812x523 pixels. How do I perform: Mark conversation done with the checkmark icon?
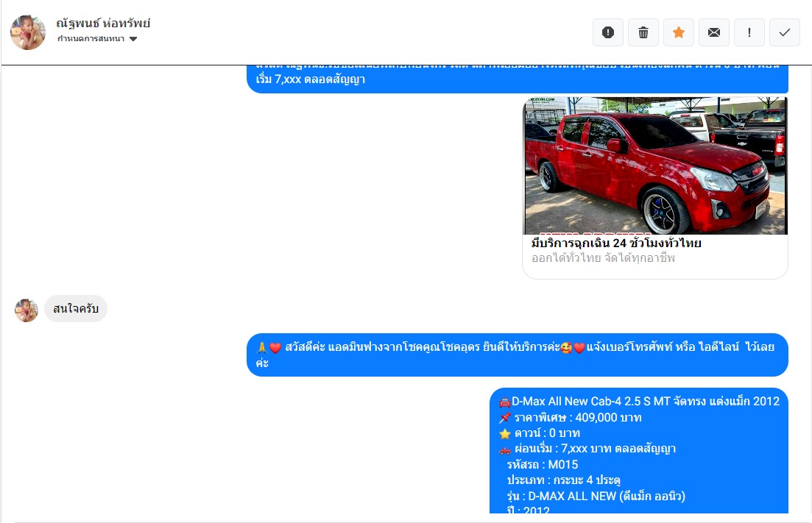click(x=785, y=32)
